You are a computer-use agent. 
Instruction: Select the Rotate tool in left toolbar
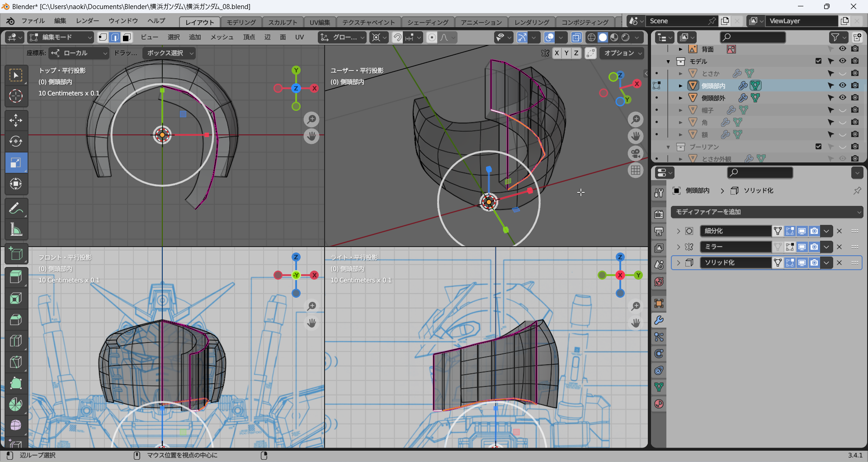pyautogui.click(x=16, y=142)
